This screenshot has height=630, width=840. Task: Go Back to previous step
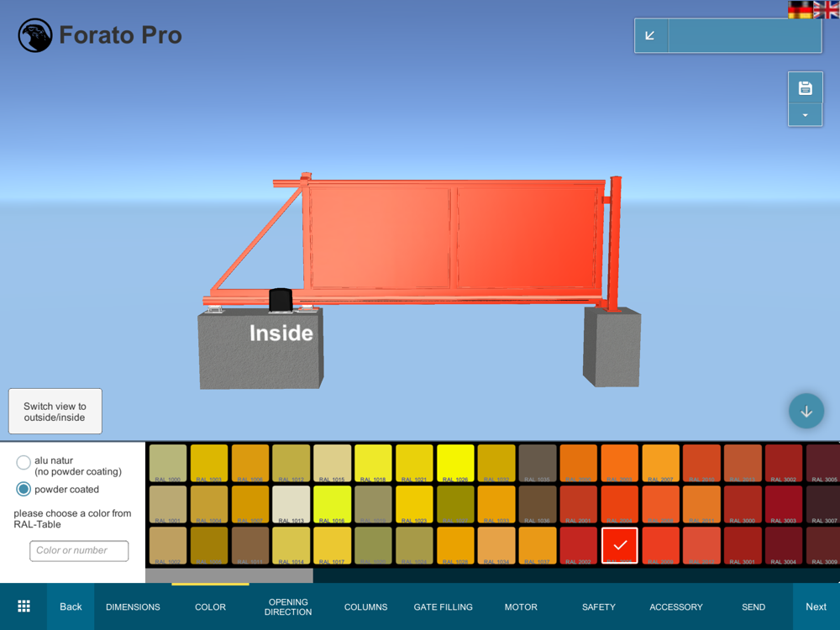(71, 606)
